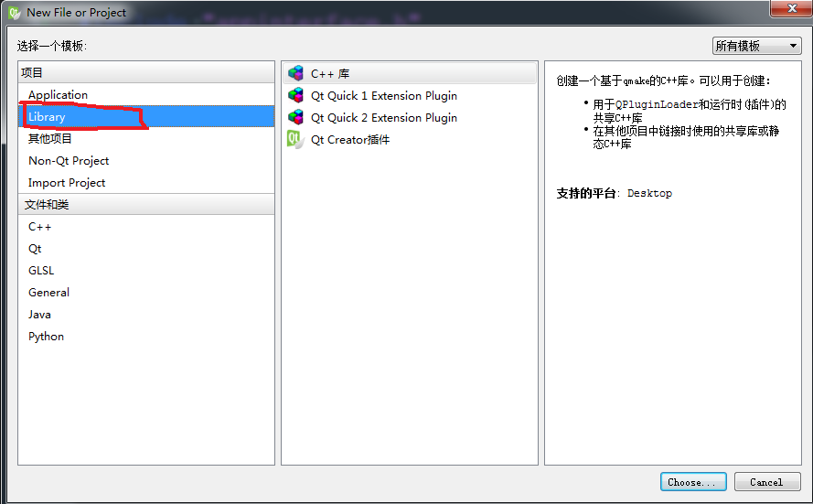
Task: Click the Qt Creator插件 template icon
Action: (x=295, y=139)
